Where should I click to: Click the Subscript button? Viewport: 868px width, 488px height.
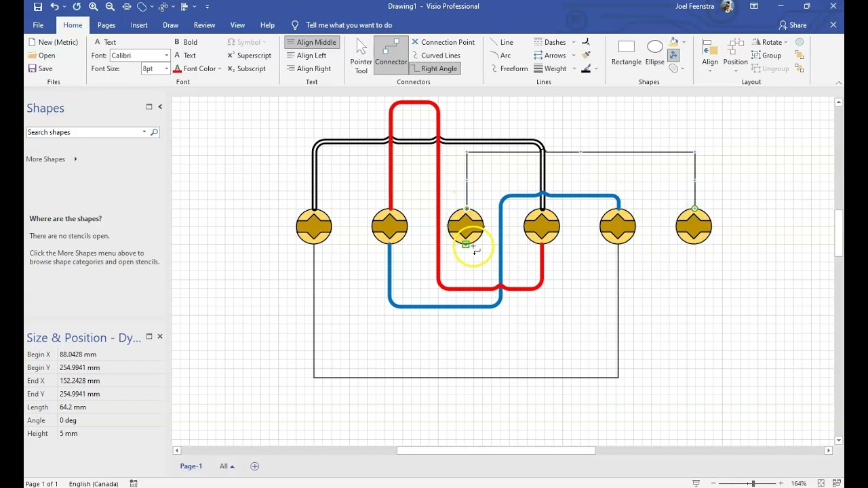pyautogui.click(x=246, y=68)
